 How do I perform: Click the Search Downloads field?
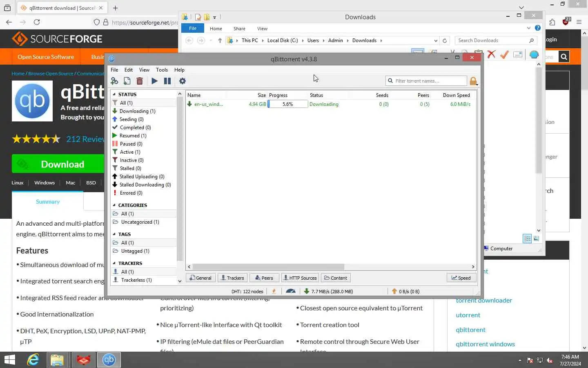(x=496, y=40)
